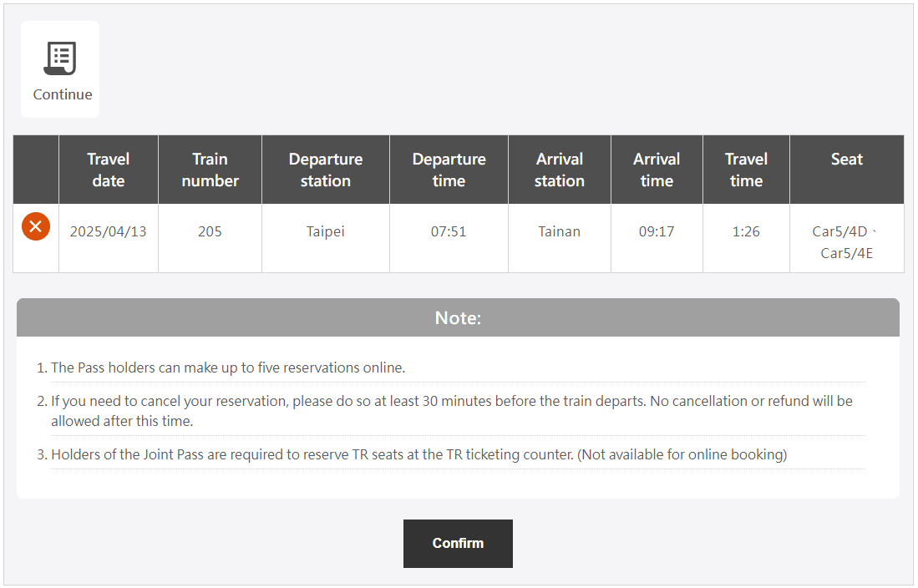Click the 2025/04/13 travel date cell
This screenshot has width=918, height=588.
click(109, 231)
